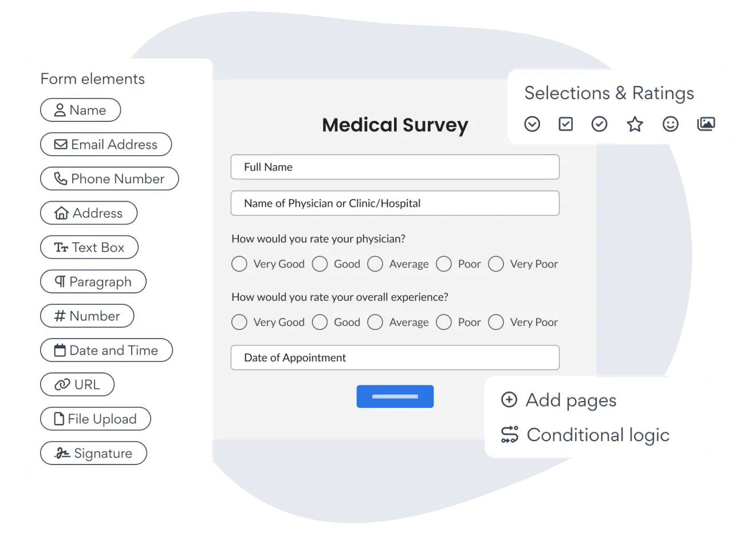Select Very Good for physician rating
The width and height of the screenshot is (756, 535).
tap(239, 264)
